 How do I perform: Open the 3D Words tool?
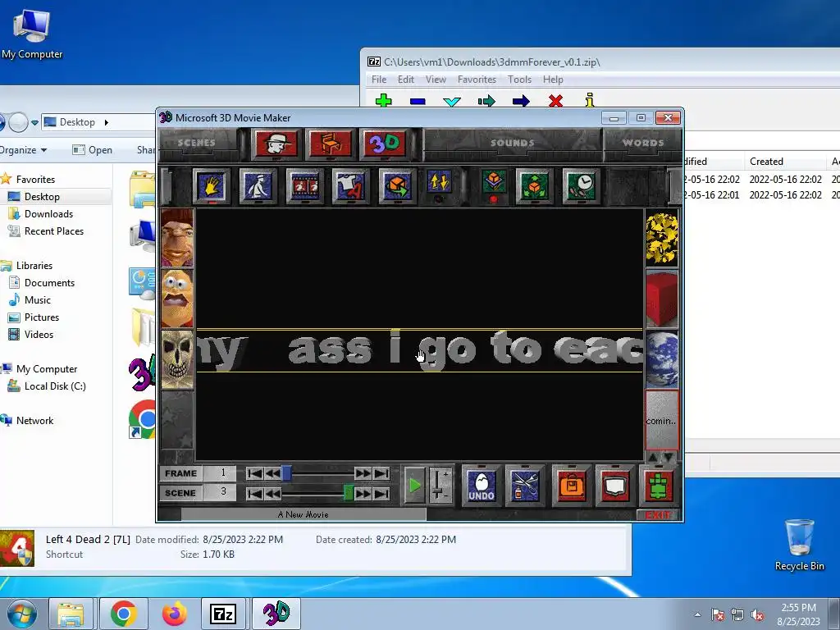pyautogui.click(x=384, y=144)
